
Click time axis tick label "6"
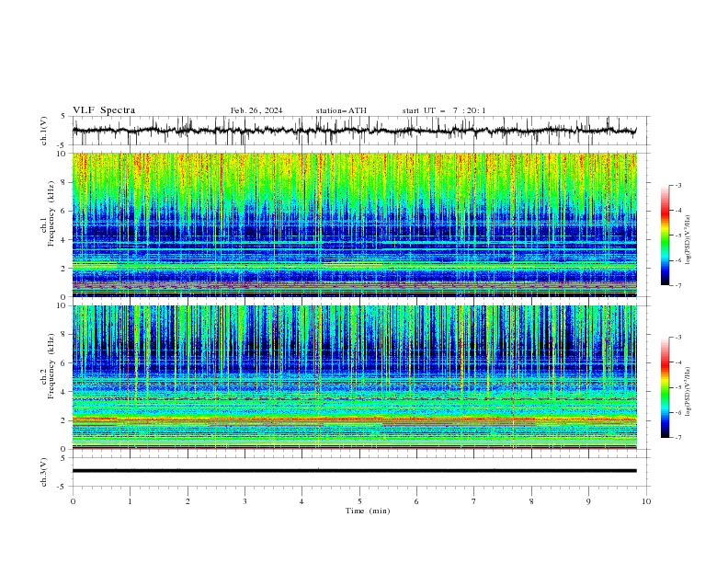click(x=416, y=501)
